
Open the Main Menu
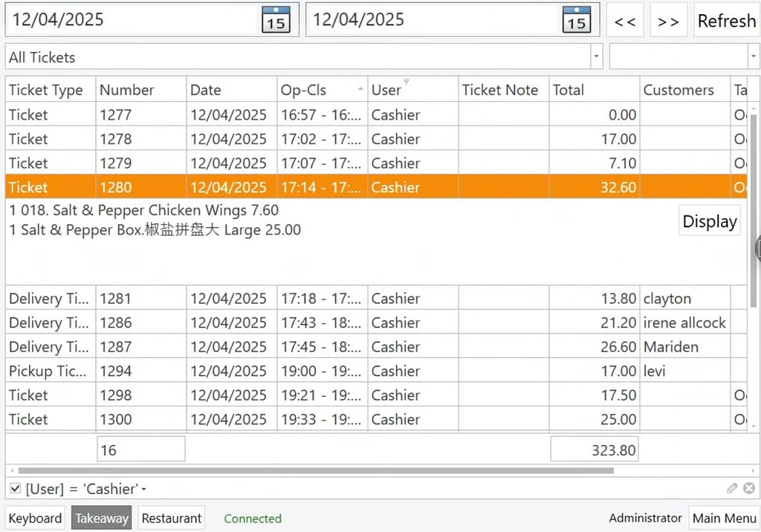pyautogui.click(x=724, y=518)
